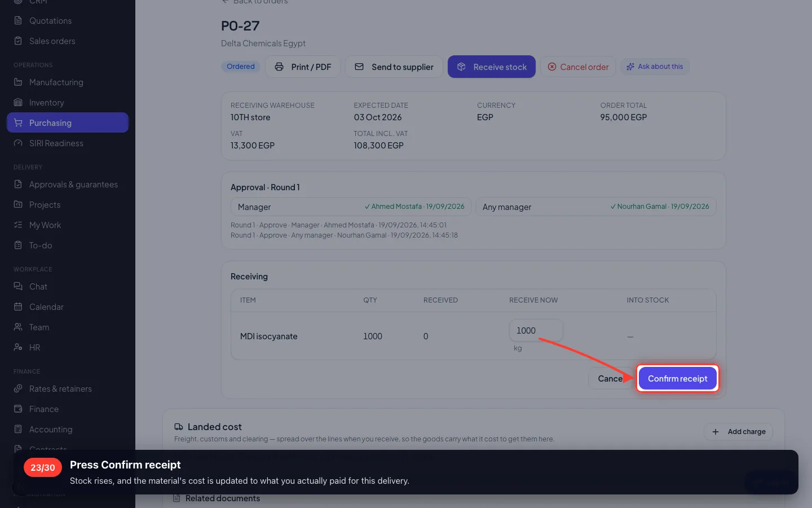Open Approvals & guarantees page
The width and height of the screenshot is (812, 508).
tap(68, 185)
